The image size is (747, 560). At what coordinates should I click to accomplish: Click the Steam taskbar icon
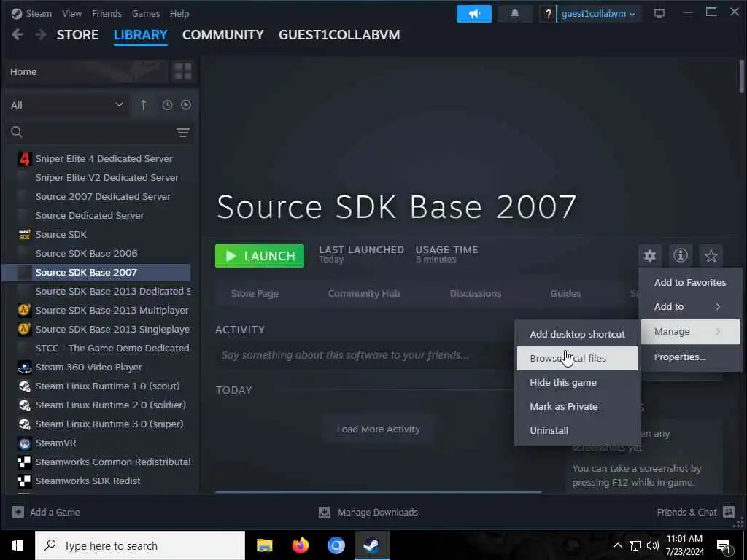pos(371,545)
